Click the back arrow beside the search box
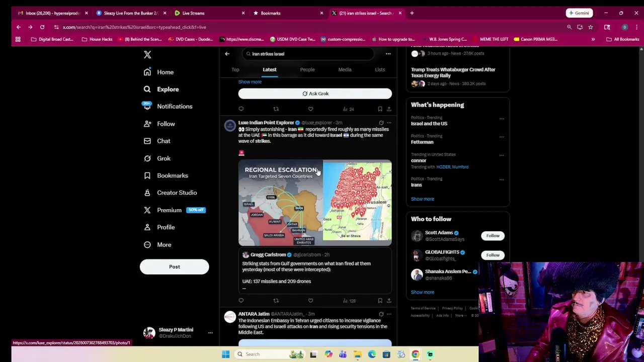 click(x=227, y=54)
